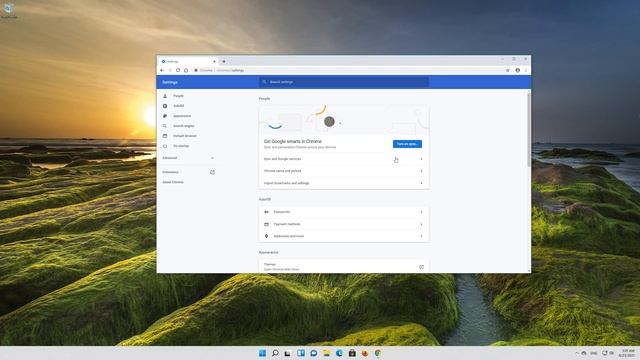The image size is (640, 360).
Task: Bookmark this page with the star icon
Action: tap(508, 70)
